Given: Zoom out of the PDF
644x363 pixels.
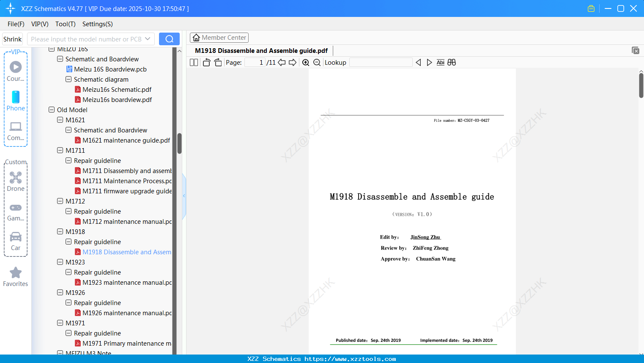Looking at the screenshot, I should (x=317, y=63).
